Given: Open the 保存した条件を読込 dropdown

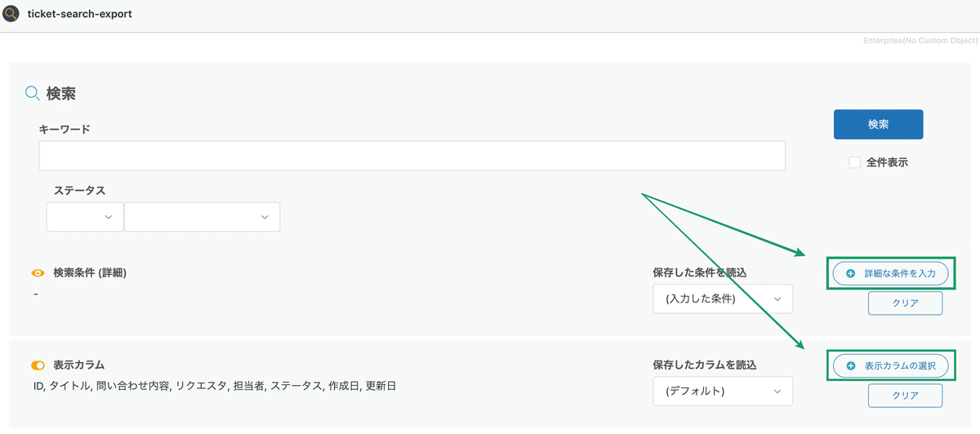Looking at the screenshot, I should point(723,299).
